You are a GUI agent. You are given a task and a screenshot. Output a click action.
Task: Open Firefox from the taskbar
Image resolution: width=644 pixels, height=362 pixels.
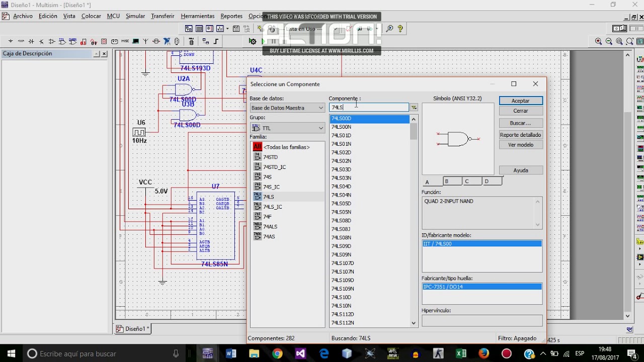pyautogui.click(x=484, y=353)
